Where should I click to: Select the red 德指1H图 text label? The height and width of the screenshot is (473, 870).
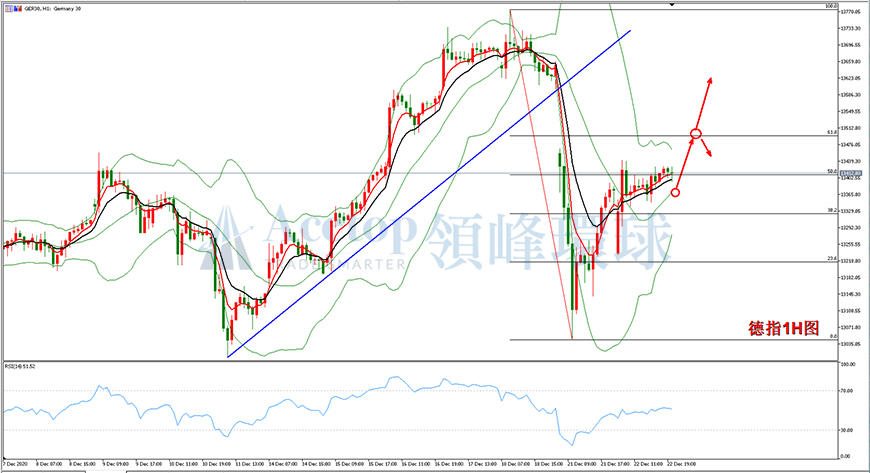[783, 328]
